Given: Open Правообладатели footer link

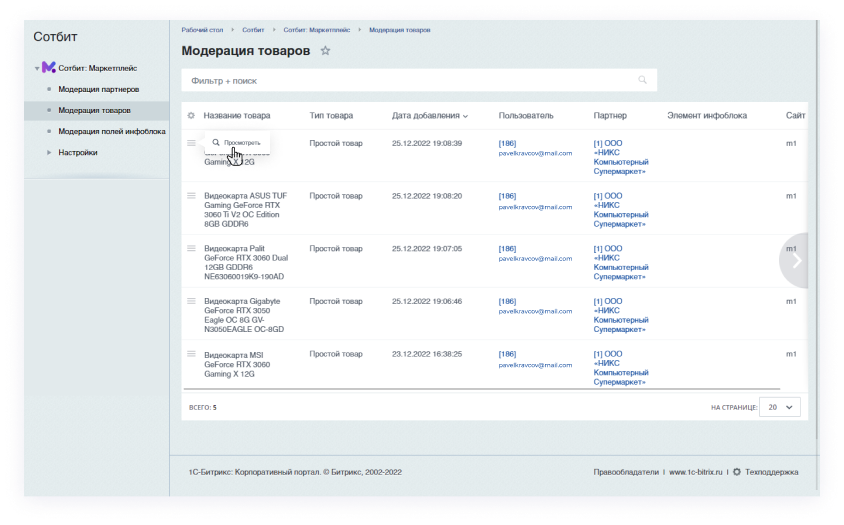Looking at the screenshot, I should (626, 472).
